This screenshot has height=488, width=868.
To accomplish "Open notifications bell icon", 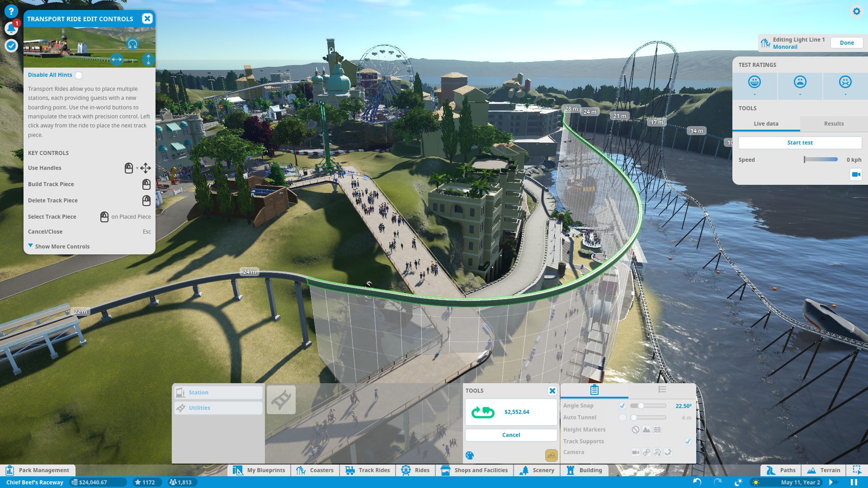I will pyautogui.click(x=11, y=28).
